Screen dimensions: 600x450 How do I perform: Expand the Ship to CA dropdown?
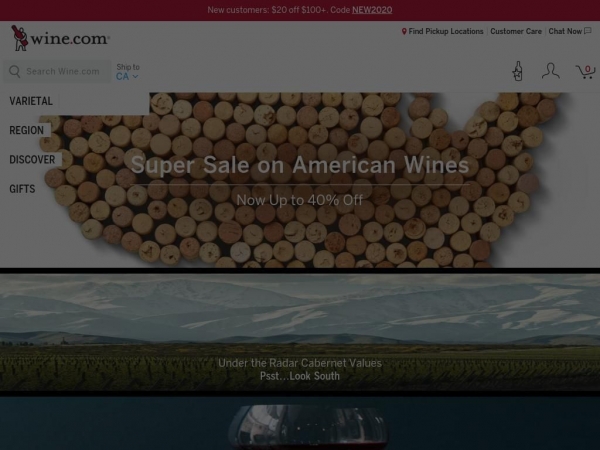point(128,72)
